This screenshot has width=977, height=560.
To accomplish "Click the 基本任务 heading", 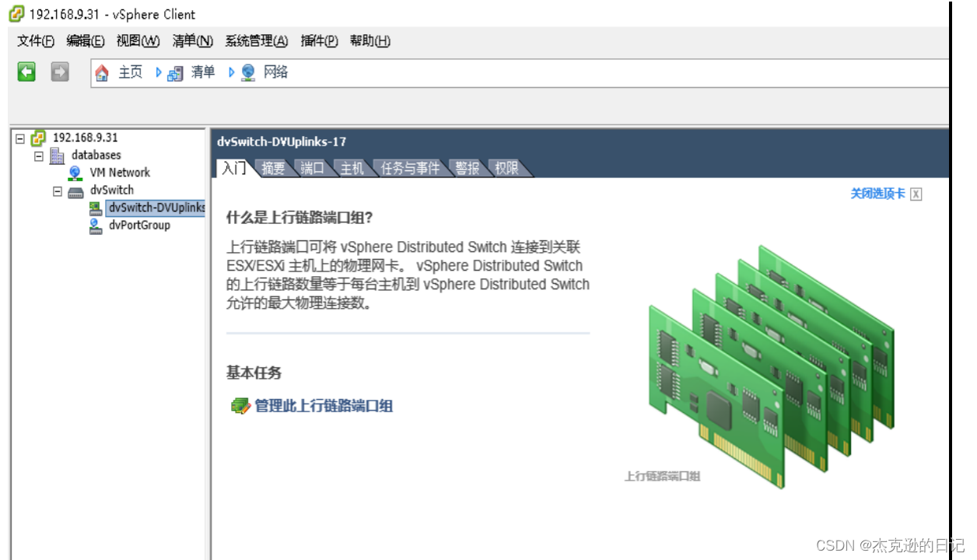I will (254, 373).
